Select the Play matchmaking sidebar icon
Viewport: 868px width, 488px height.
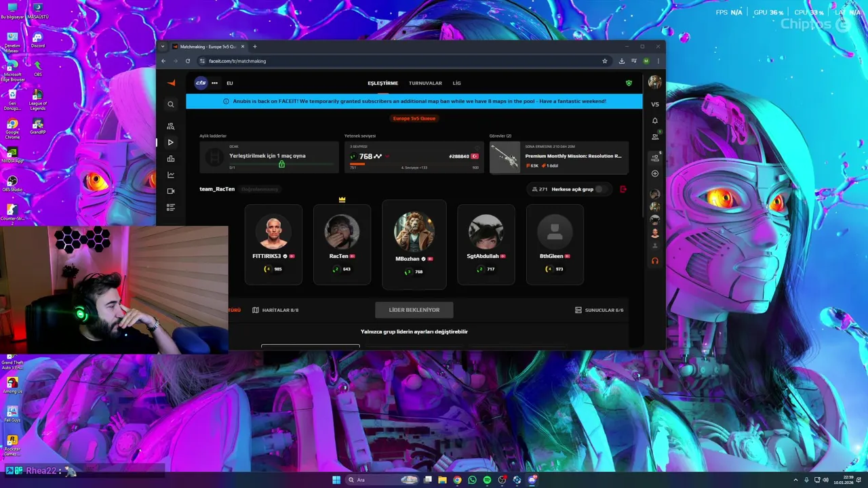pos(171,142)
